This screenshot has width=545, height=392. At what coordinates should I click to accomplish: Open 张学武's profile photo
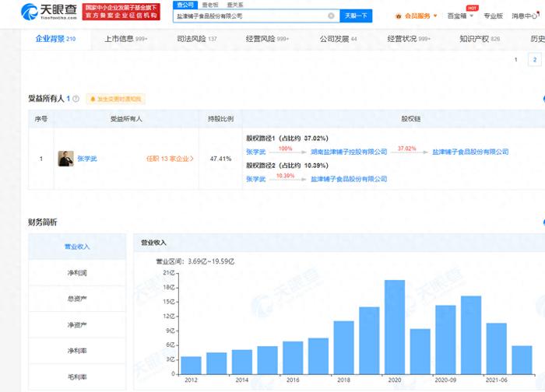(x=65, y=159)
